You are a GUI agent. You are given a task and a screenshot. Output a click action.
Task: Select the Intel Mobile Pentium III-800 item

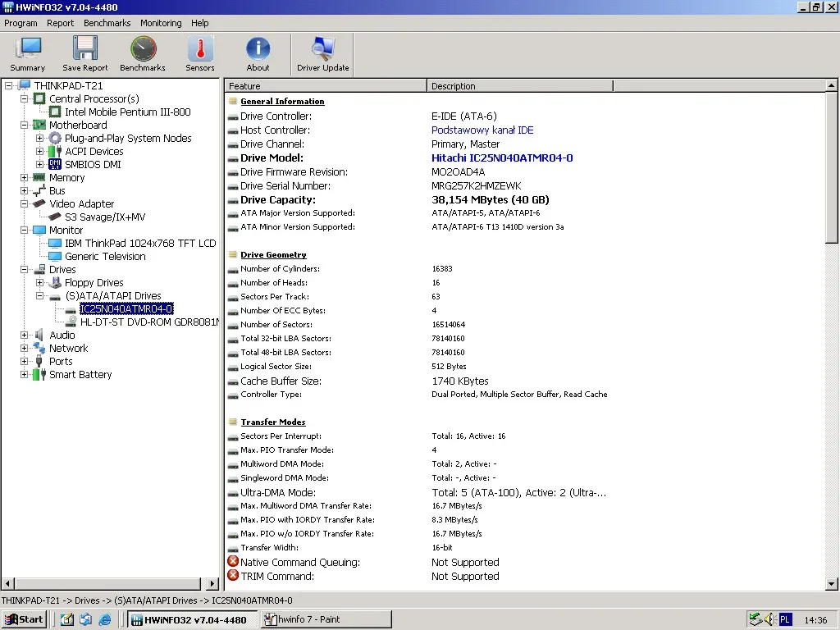pyautogui.click(x=127, y=112)
